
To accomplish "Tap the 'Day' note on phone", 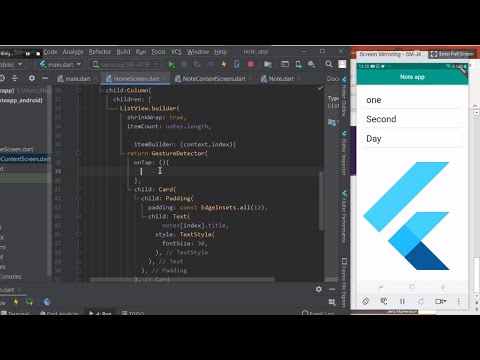I will tap(412, 139).
